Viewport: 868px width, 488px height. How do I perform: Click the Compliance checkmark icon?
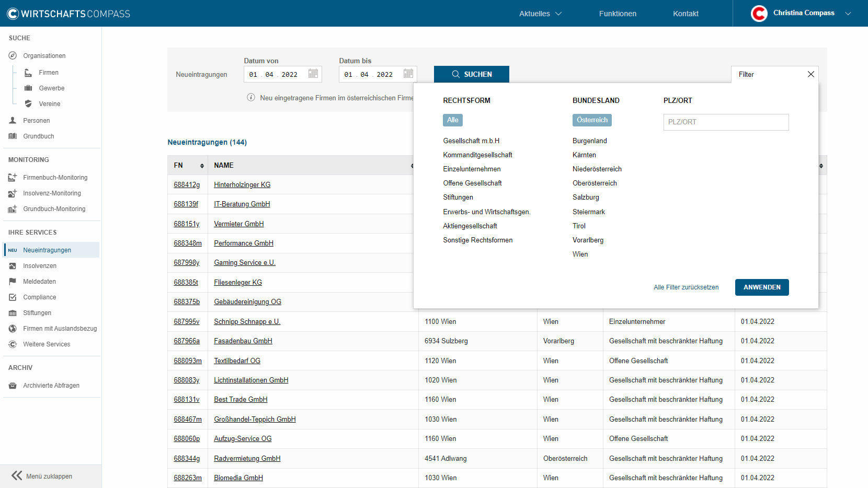[x=13, y=297]
